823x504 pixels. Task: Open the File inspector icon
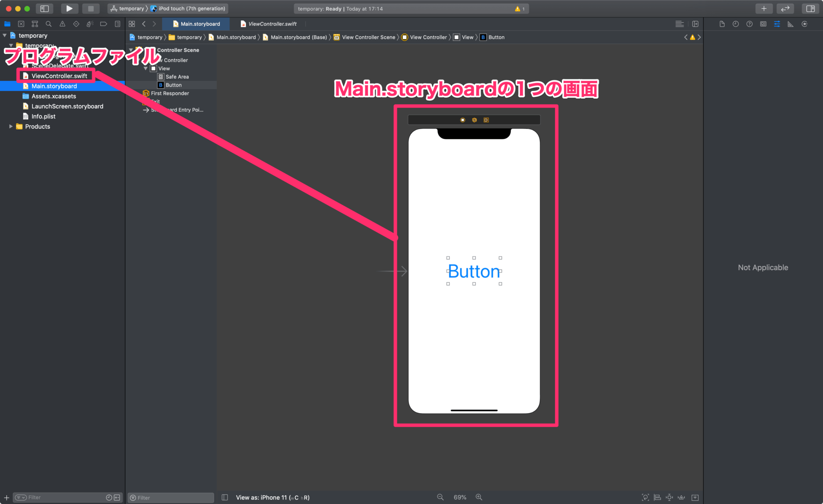[721, 24]
